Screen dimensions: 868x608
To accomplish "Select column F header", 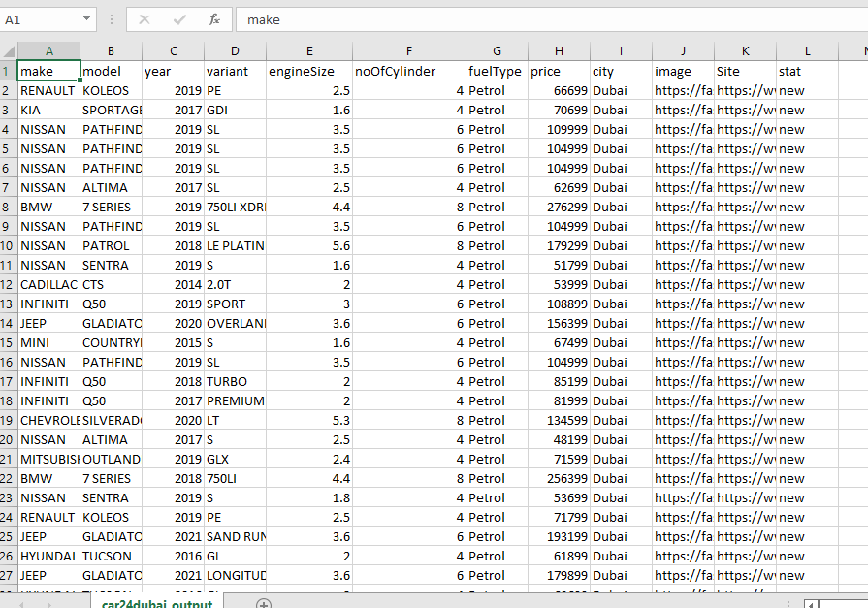I will coord(409,51).
